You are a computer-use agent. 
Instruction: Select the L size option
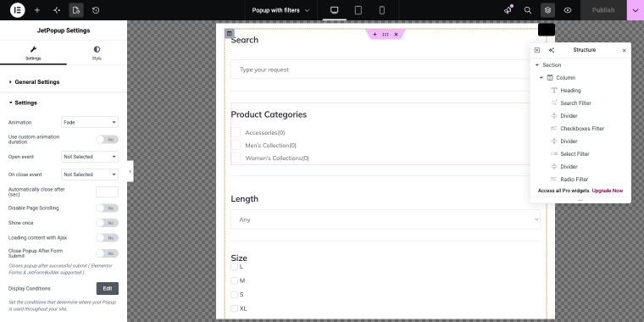[x=234, y=267]
